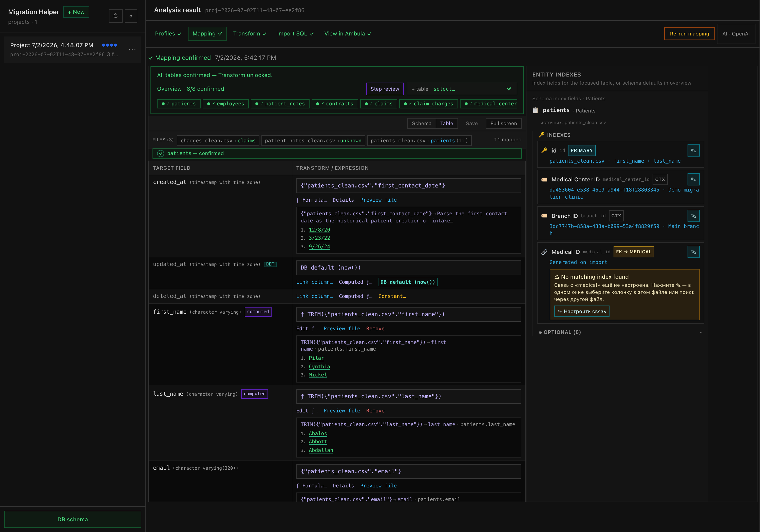
Task: Go to the Transform tab
Action: (x=250, y=34)
